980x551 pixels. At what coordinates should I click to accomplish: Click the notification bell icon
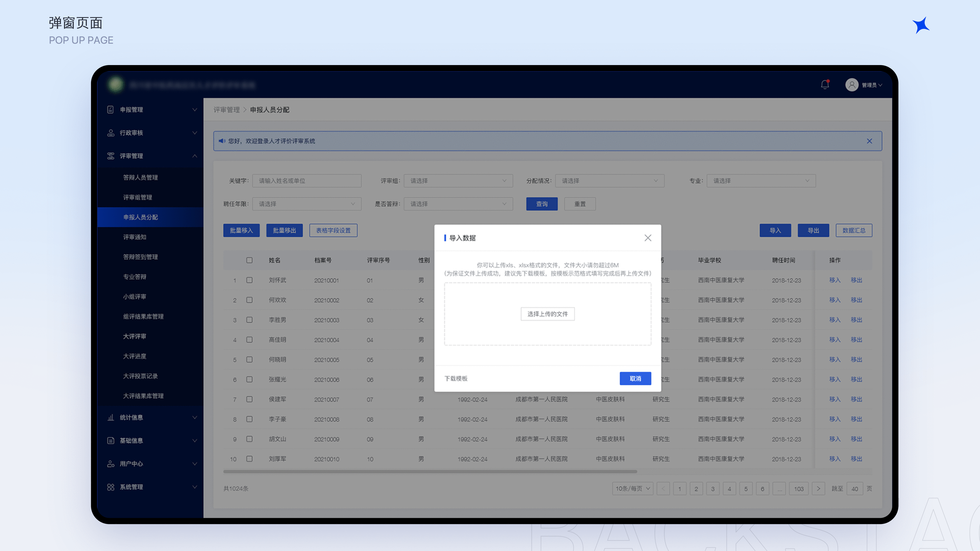coord(824,84)
